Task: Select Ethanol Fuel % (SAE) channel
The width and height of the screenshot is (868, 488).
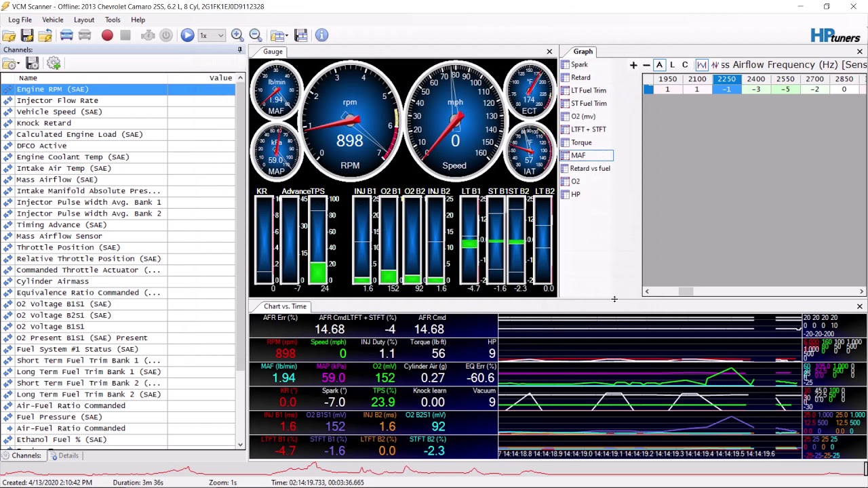Action: point(119,439)
